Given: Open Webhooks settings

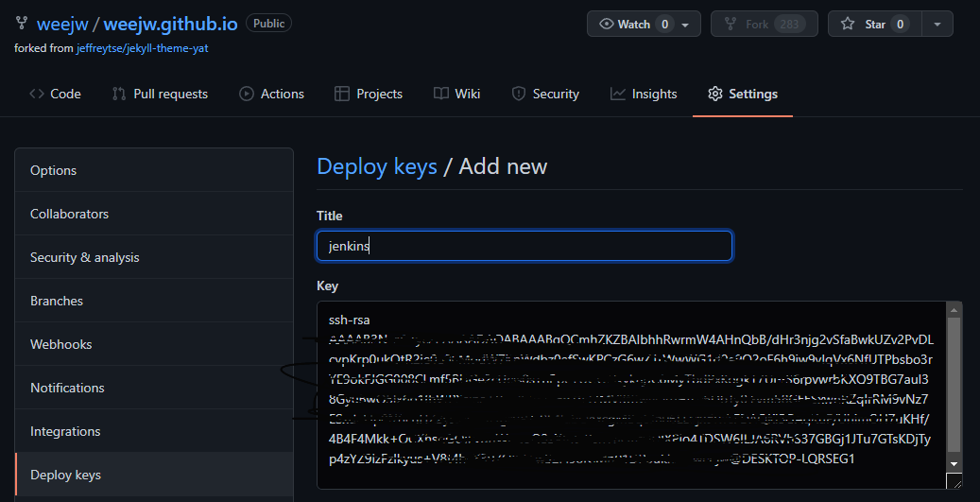Looking at the screenshot, I should (x=154, y=344).
